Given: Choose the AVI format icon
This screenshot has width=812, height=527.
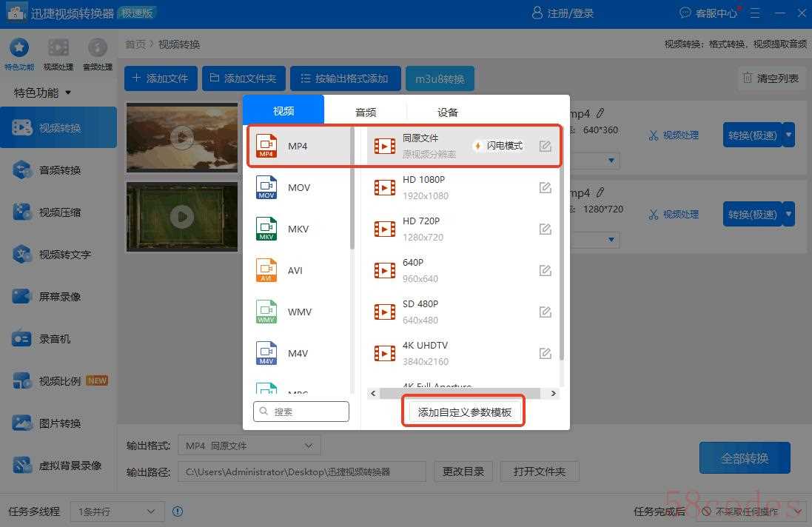Looking at the screenshot, I should (266, 270).
